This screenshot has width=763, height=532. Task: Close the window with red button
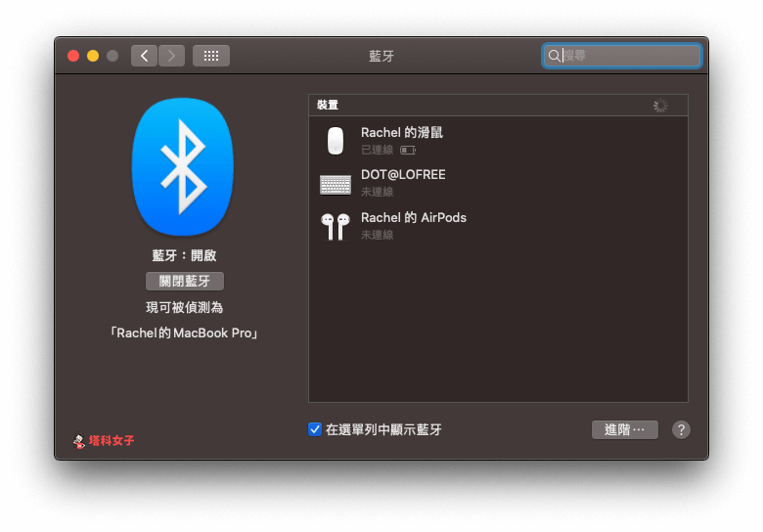(73, 56)
